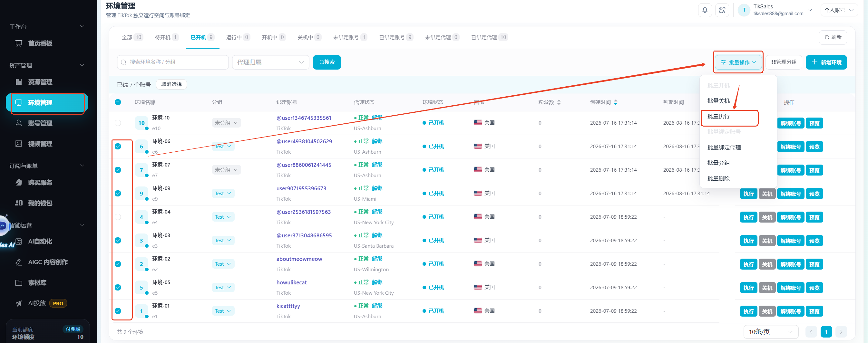This screenshot has height=343, width=868.
Task: Click 解绑账号 button for 环境-02
Action: 791,264
